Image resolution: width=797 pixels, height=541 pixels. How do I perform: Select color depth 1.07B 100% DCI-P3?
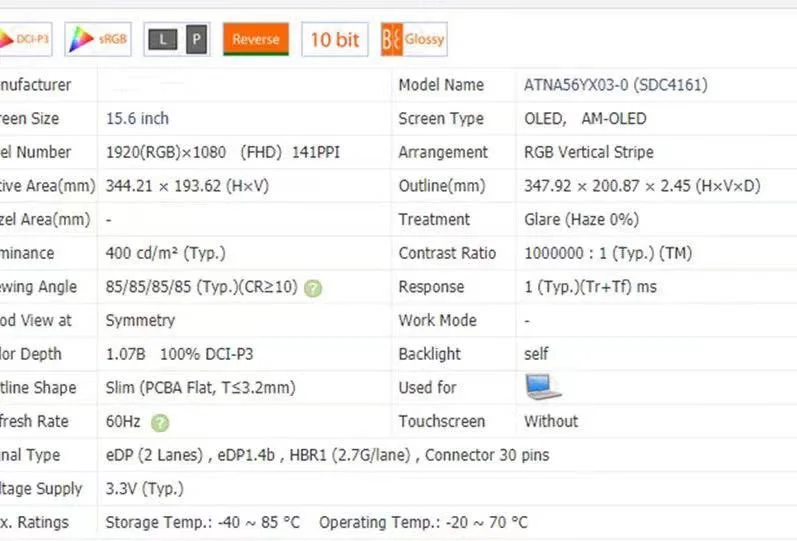179,354
